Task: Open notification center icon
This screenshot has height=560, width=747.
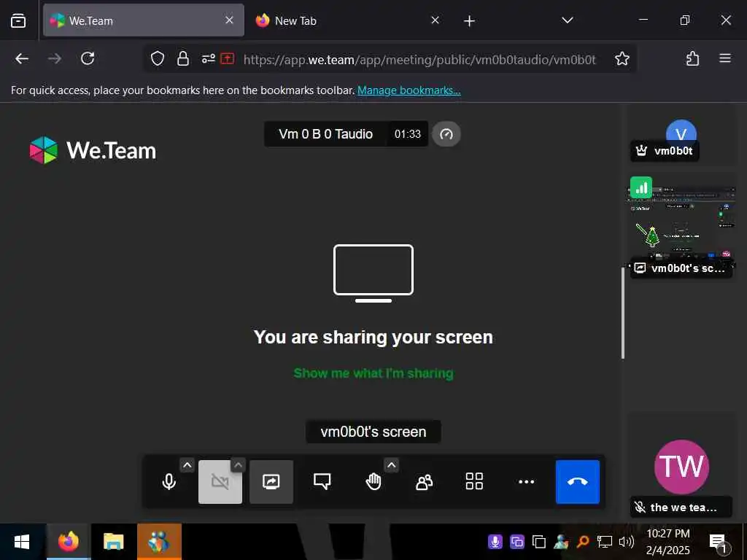Action: click(x=719, y=542)
